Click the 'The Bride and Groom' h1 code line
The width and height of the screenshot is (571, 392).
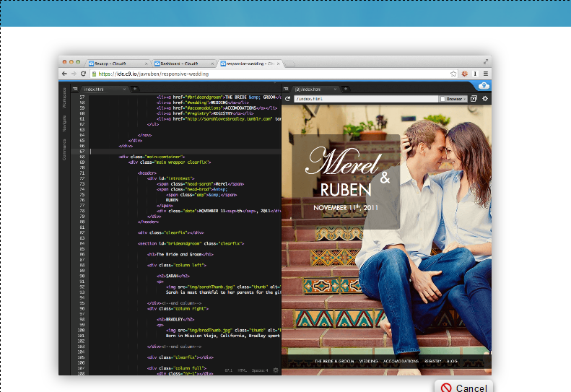click(x=180, y=254)
